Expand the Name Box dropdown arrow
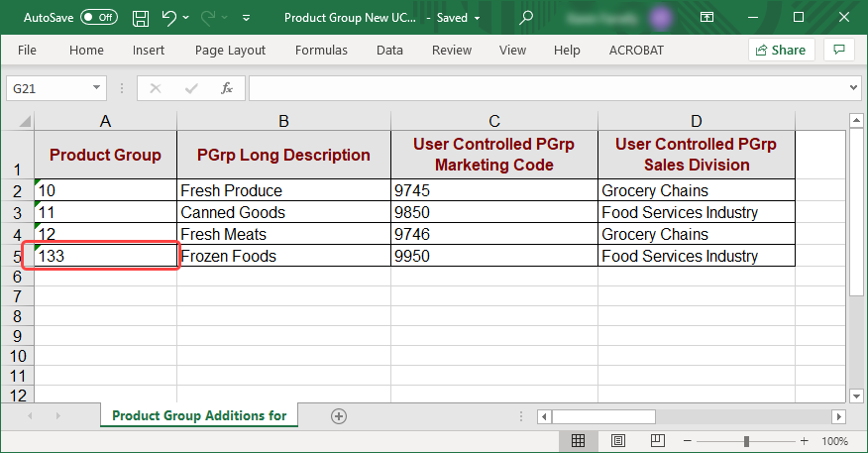 [x=97, y=88]
